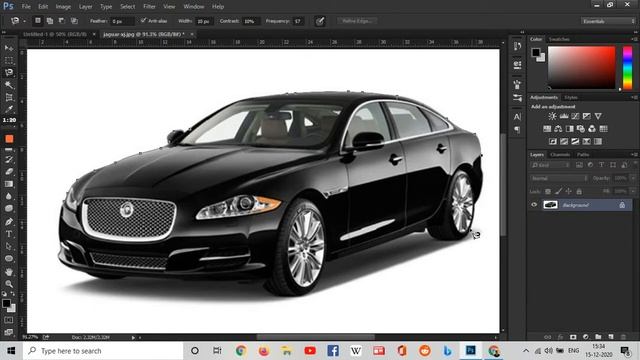The image size is (640, 360).
Task: Select the Gradient tool
Action: (9, 184)
